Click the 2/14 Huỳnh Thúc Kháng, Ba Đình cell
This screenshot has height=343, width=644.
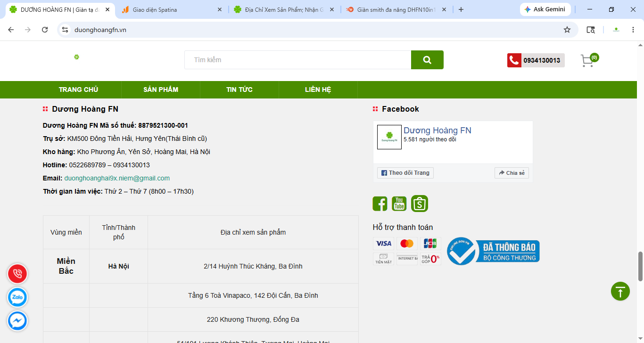[253, 266]
